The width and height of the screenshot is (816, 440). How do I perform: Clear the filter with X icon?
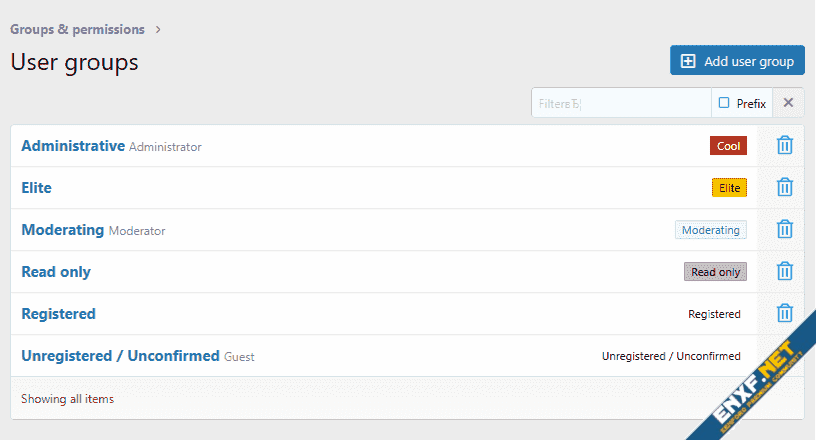[788, 103]
